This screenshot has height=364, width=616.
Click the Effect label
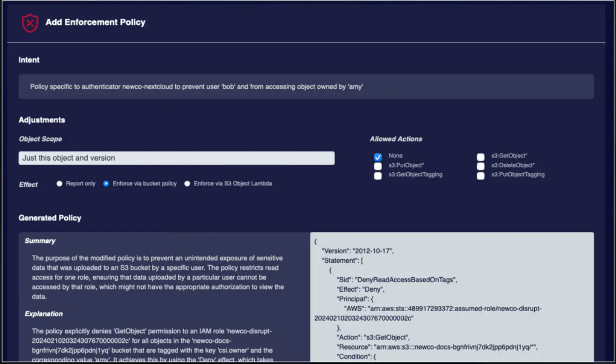[28, 185]
